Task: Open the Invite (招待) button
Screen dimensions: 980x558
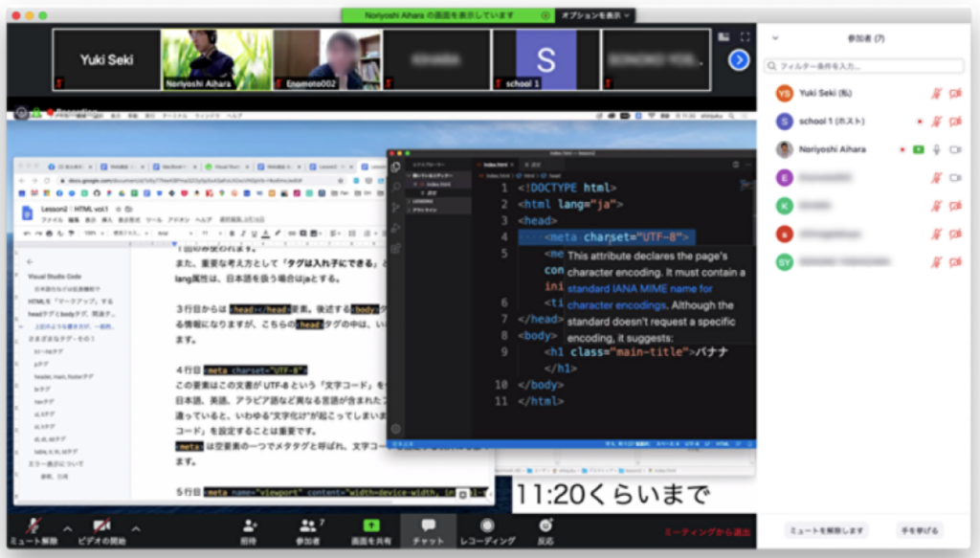Action: (249, 531)
